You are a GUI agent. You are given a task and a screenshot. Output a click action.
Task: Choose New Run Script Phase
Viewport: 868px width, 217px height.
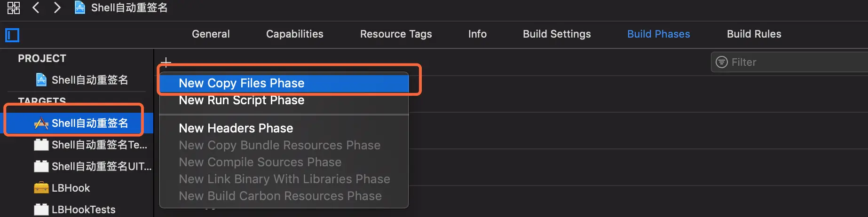242,100
